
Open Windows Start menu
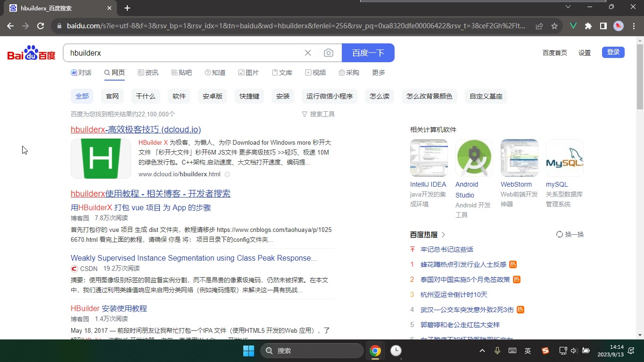click(x=248, y=351)
